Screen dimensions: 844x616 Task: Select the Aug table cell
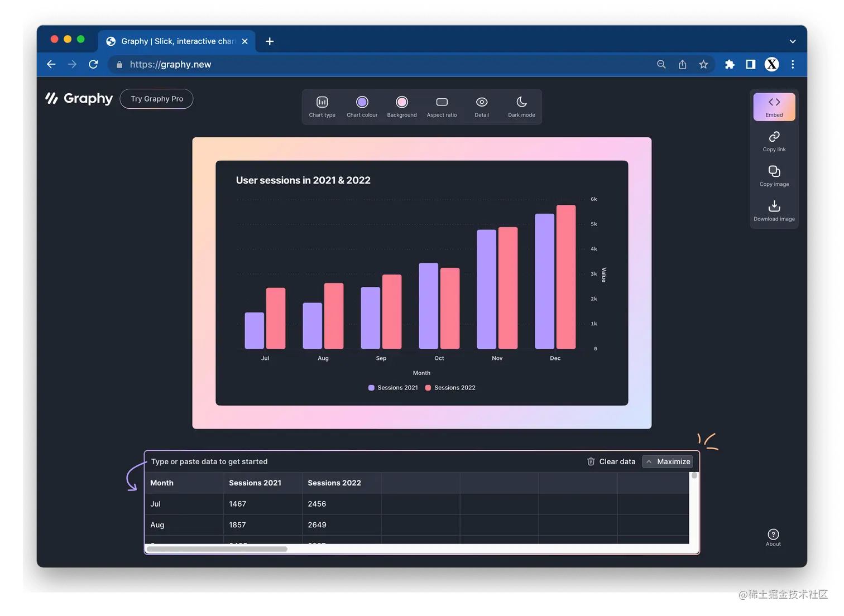pyautogui.click(x=184, y=525)
